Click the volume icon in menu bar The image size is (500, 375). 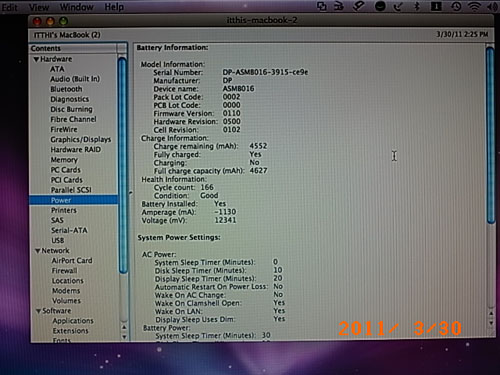pyautogui.click(x=492, y=6)
